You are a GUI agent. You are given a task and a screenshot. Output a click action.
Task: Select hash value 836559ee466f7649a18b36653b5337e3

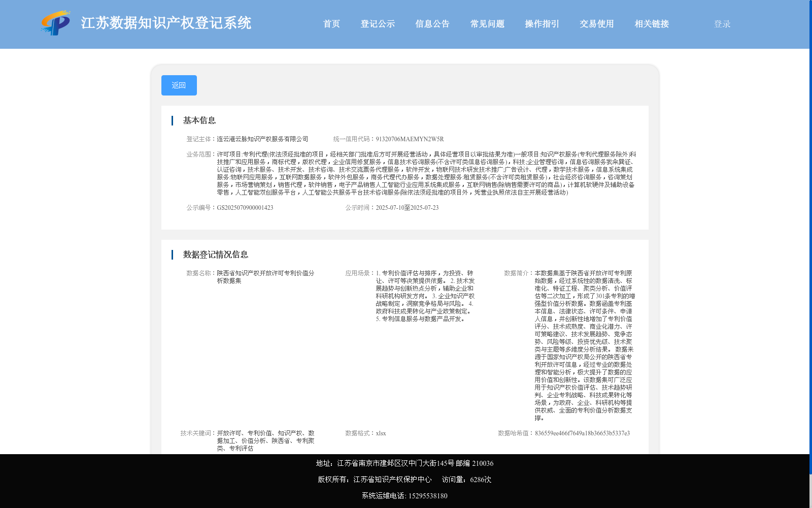pyautogui.click(x=582, y=433)
